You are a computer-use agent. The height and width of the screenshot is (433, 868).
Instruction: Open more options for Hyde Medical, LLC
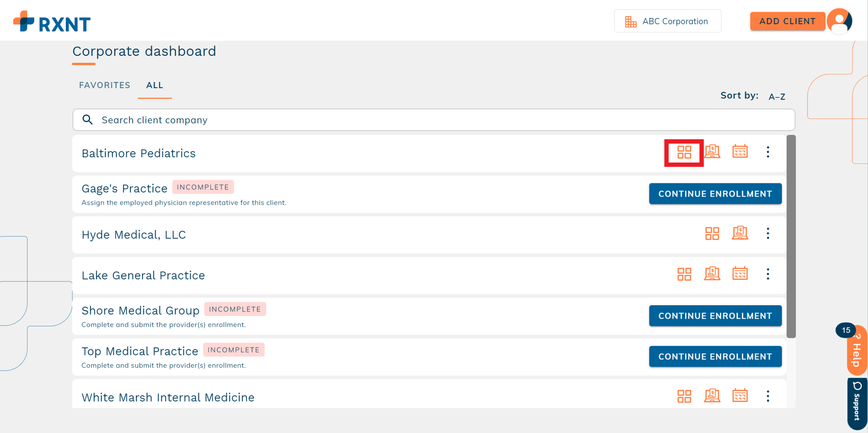[768, 233]
